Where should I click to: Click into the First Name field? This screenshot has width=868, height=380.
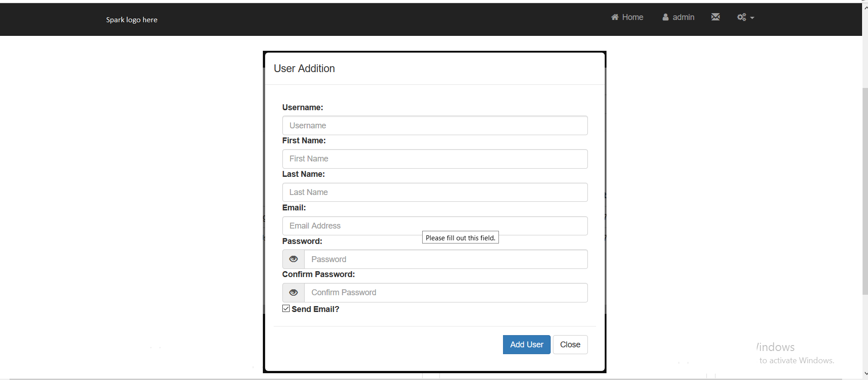pyautogui.click(x=434, y=159)
